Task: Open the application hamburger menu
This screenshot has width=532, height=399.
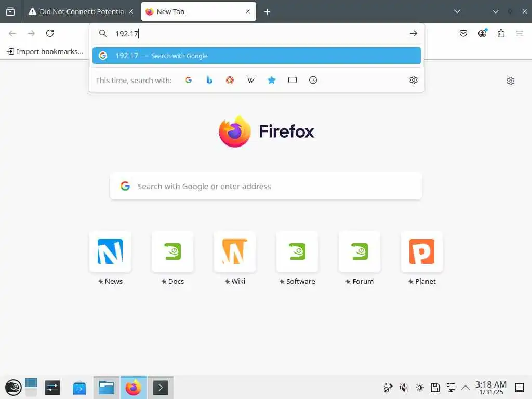Action: [x=520, y=33]
